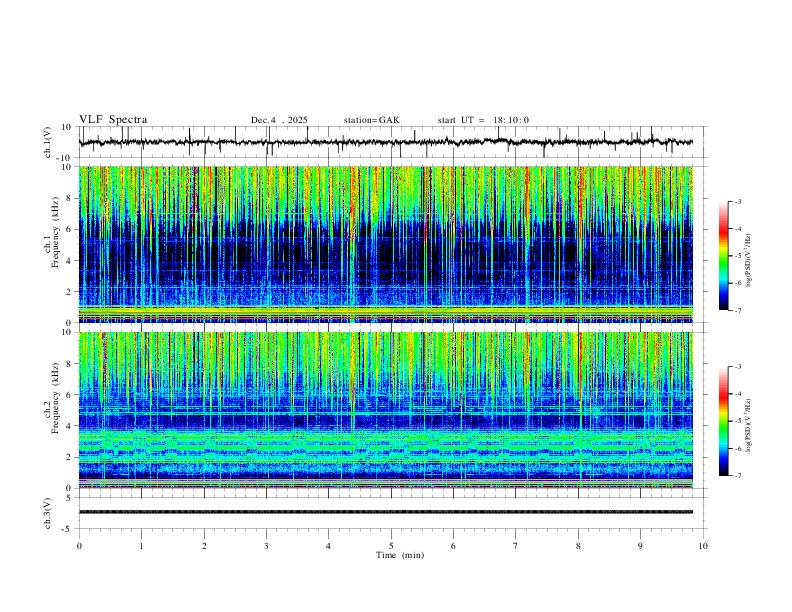This screenshot has height=612, width=792.
Task: Click the "-5" label on ch.2 color bar
Action: point(738,421)
